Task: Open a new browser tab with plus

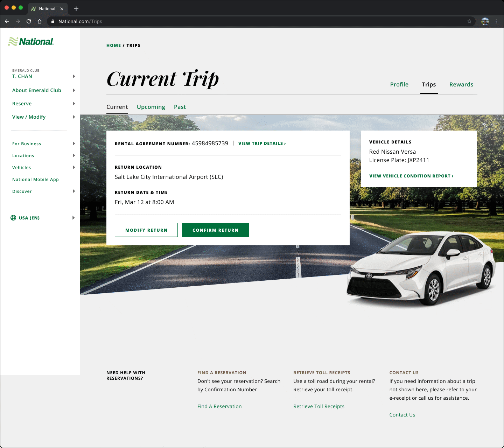Action: click(76, 8)
